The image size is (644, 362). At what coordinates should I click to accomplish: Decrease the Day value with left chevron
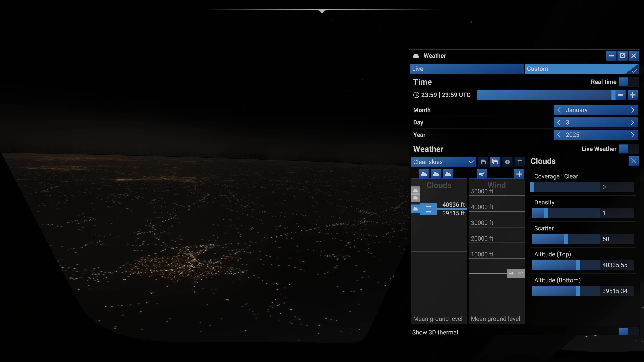click(x=559, y=122)
